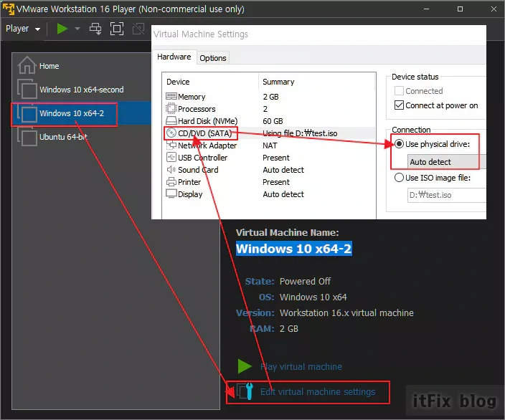Click the Memory chip icon

171,96
